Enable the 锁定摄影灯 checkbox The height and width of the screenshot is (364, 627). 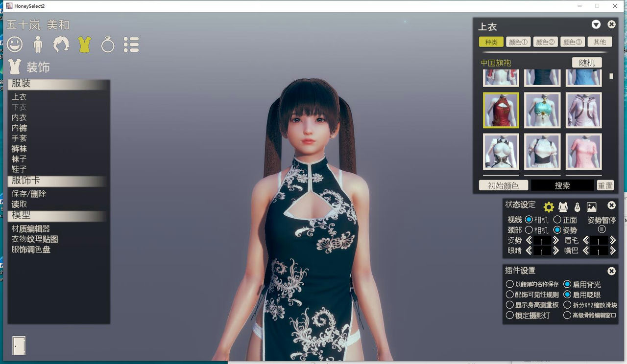coord(510,315)
